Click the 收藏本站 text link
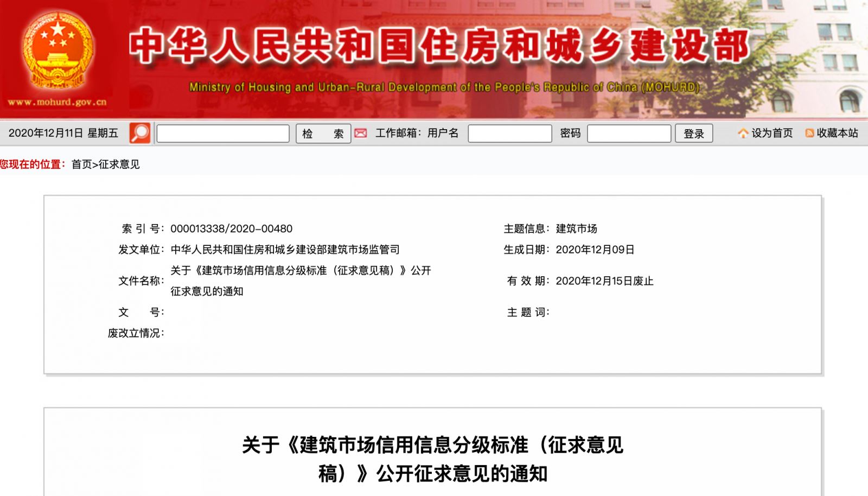 coord(837,133)
